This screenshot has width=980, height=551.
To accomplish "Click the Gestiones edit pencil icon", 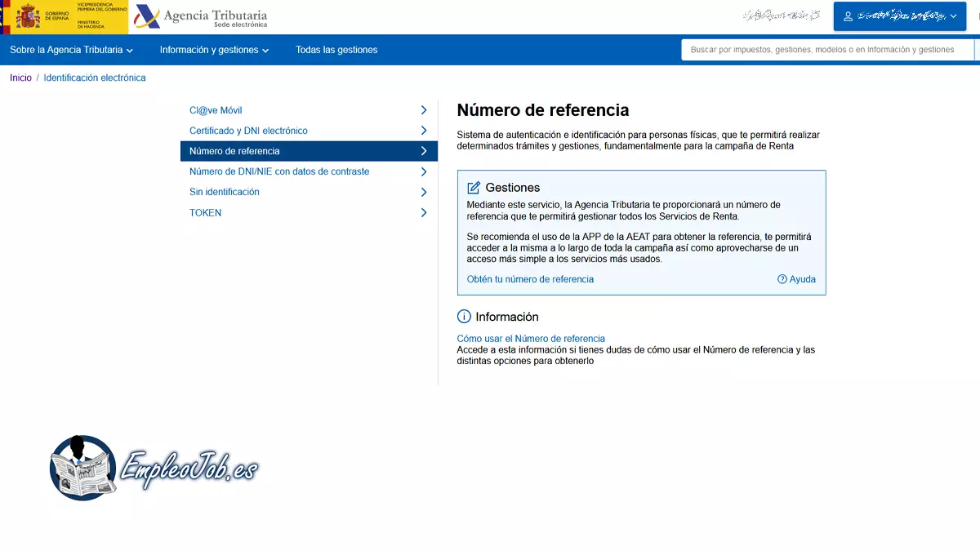I will click(474, 188).
